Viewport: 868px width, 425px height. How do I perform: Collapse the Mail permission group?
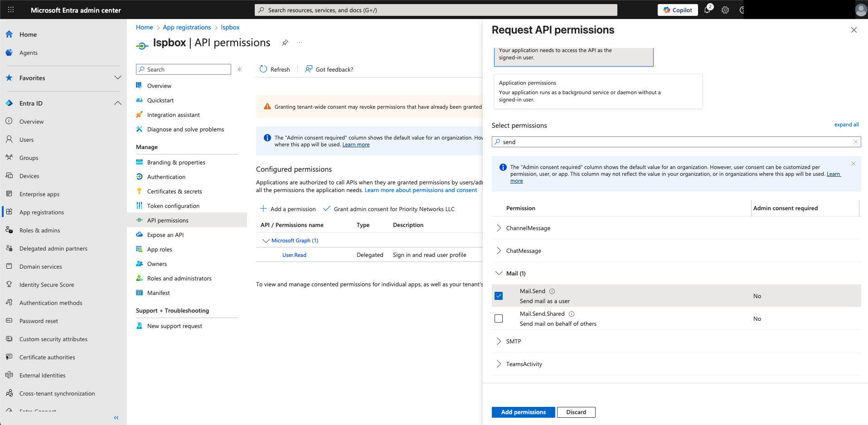click(x=499, y=273)
